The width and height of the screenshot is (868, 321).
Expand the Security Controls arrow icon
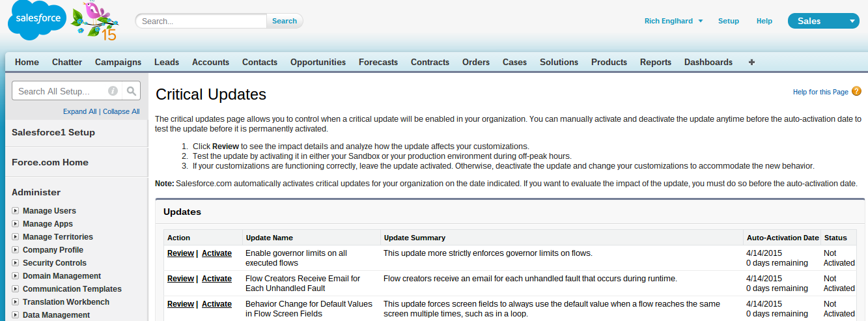click(x=16, y=263)
